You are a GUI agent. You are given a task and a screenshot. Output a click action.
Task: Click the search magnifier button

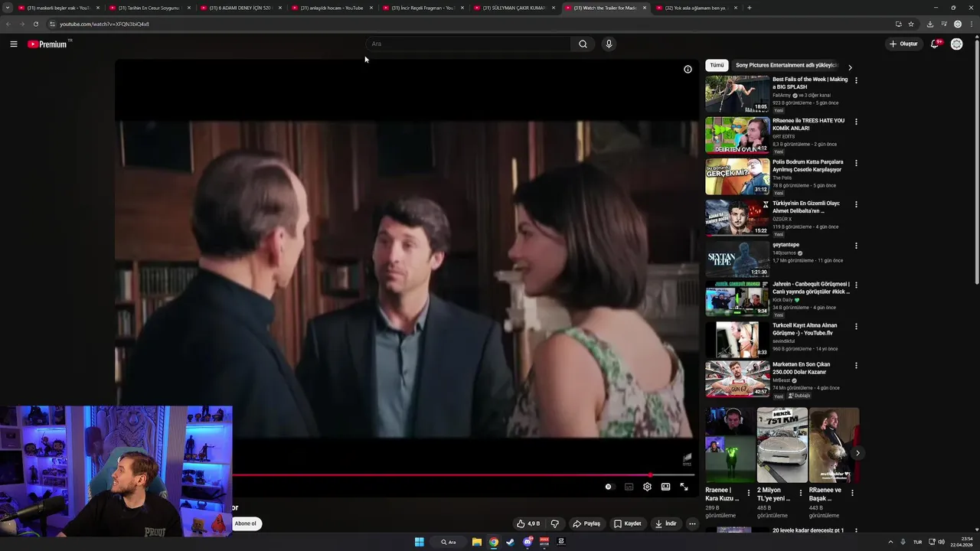[583, 44]
